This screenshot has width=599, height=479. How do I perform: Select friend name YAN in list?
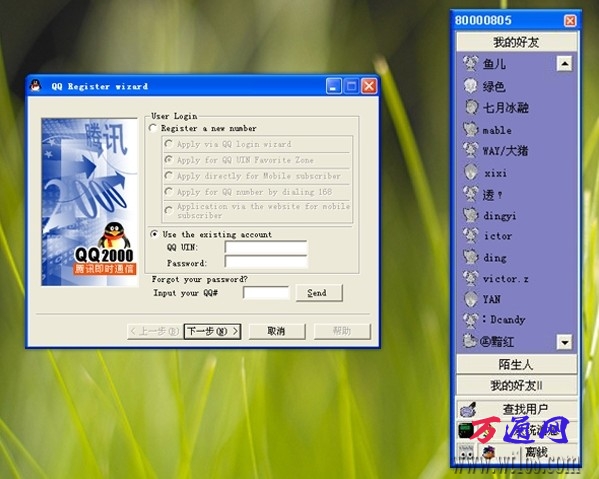(x=491, y=299)
